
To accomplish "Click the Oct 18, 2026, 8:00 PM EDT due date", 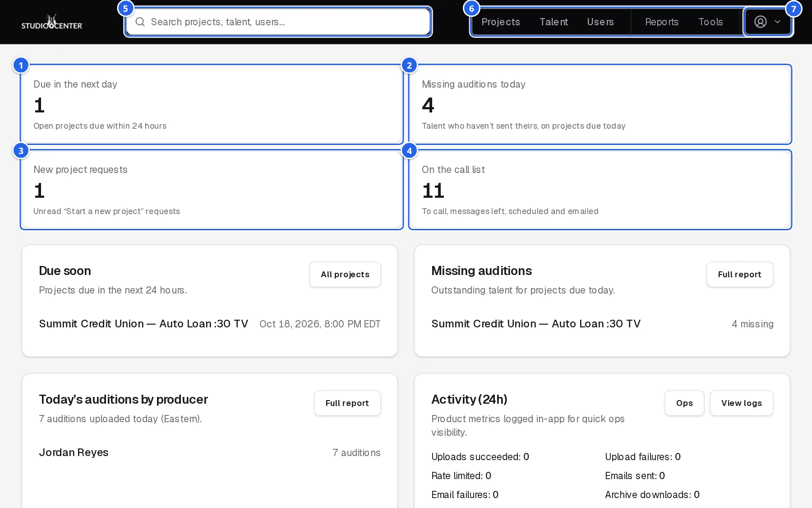I will (x=320, y=324).
